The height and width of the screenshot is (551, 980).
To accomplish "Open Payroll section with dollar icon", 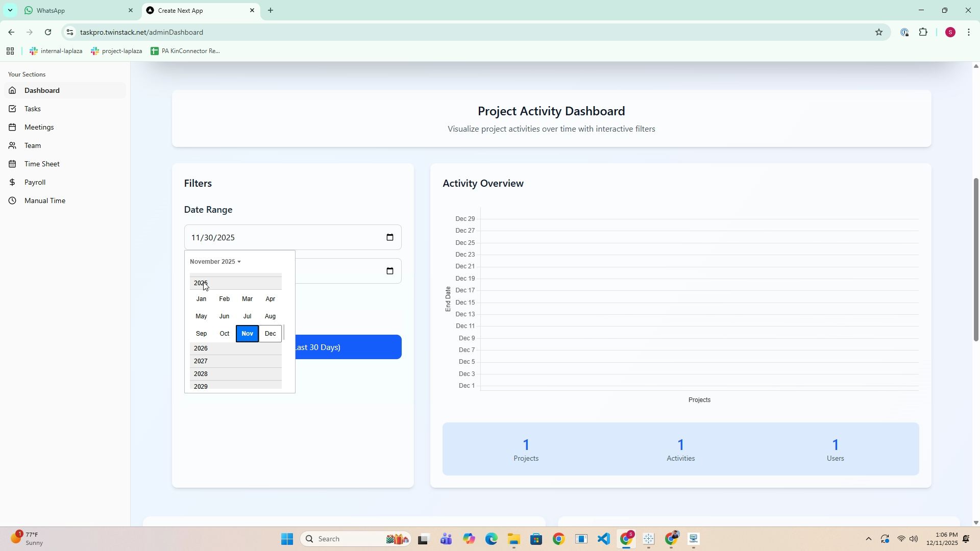I will [35, 182].
